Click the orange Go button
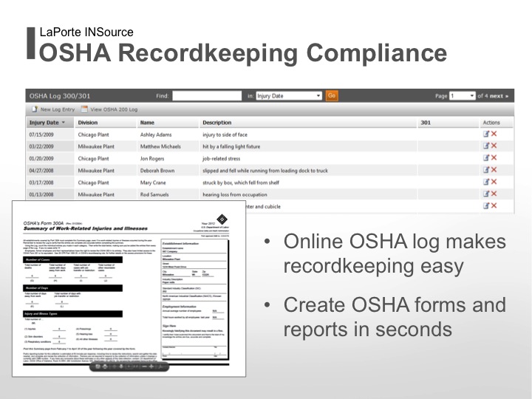Viewport: 532px width, 399px height. (x=332, y=95)
